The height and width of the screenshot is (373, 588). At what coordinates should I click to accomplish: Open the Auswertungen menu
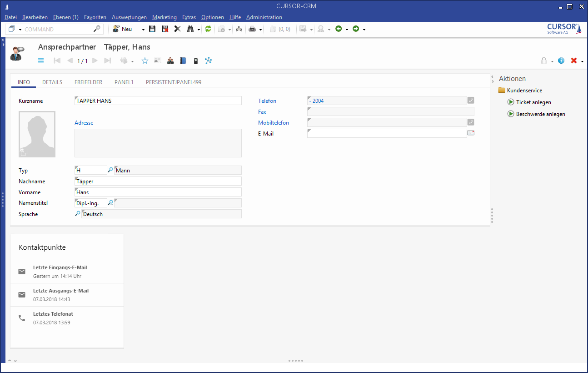(x=129, y=17)
